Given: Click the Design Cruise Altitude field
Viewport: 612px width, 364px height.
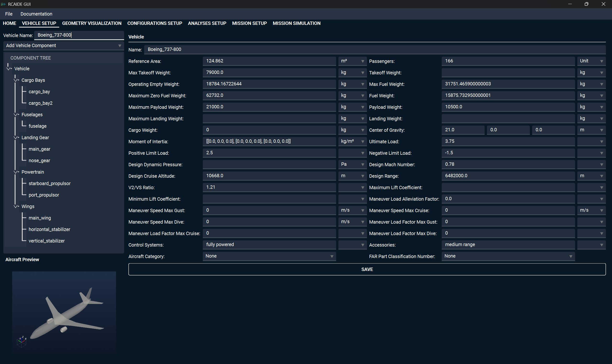Looking at the screenshot, I should click(269, 176).
